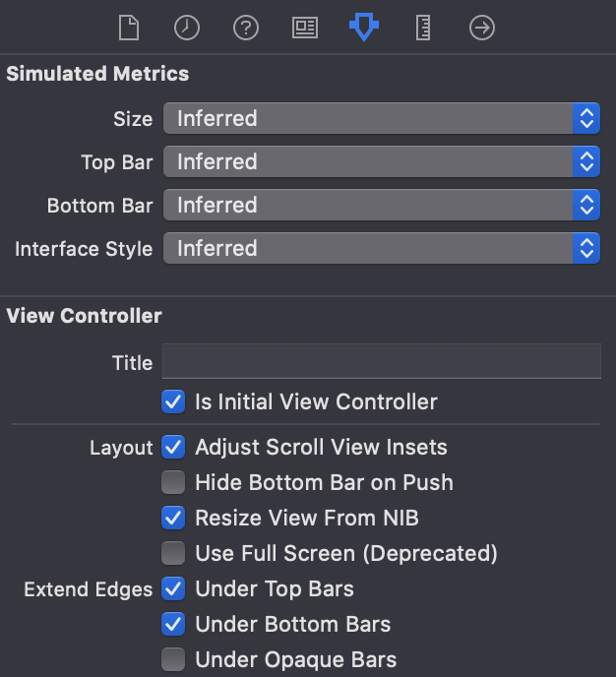Toggle Resize View From NIB checkbox
616x677 pixels.
tap(173, 518)
